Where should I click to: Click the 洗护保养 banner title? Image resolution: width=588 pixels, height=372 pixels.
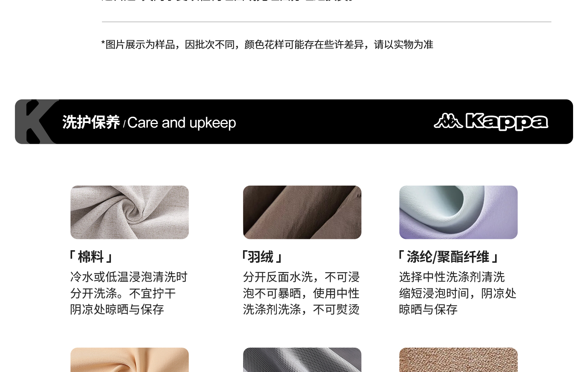click(x=91, y=123)
